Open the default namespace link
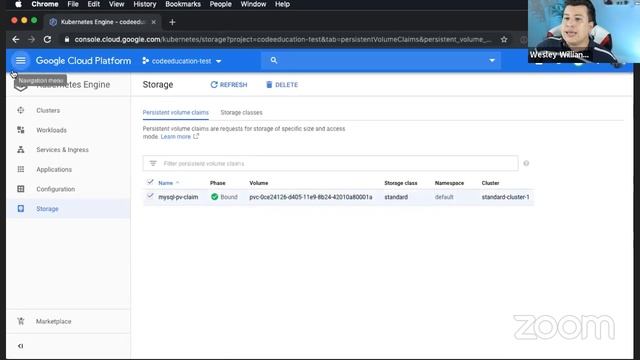Viewport: 640px width, 360px height. point(444,197)
